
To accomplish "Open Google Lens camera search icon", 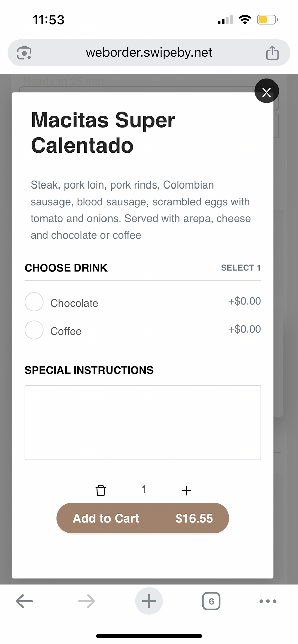I will point(24,53).
